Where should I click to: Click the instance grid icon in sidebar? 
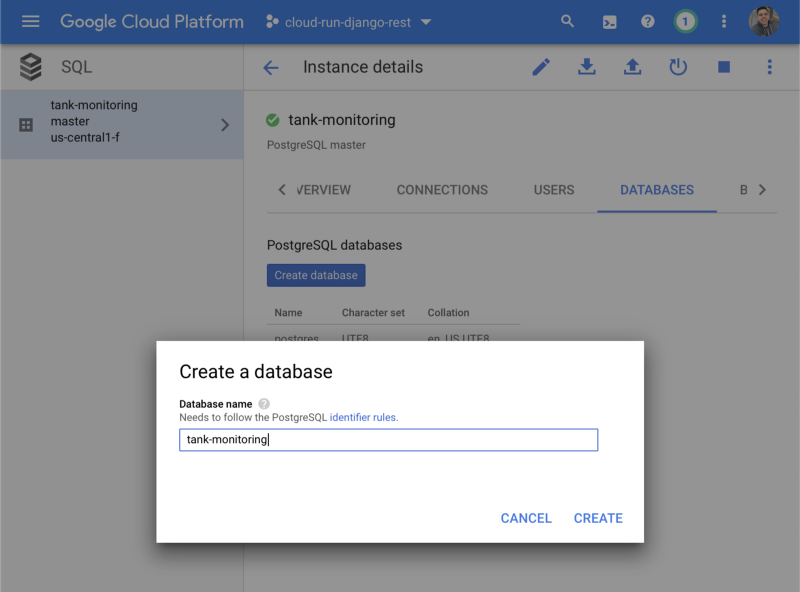pos(26,125)
